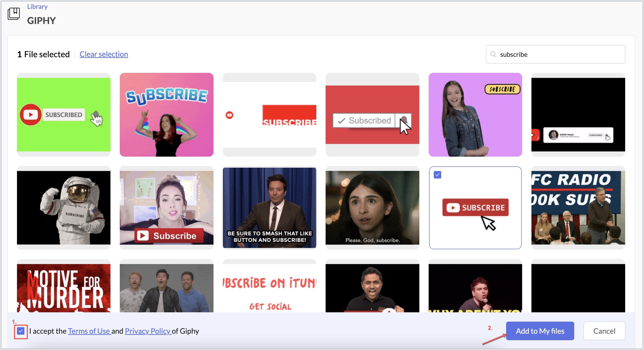This screenshot has height=350, width=644.
Task: Select the Subscribe on iTunes GET SOCIAL GIF
Action: pyautogui.click(x=270, y=286)
